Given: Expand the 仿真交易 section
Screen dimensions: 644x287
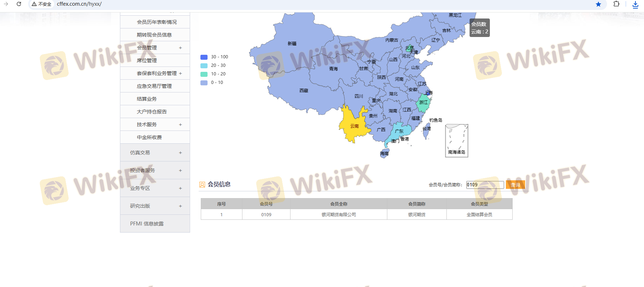Looking at the screenshot, I should tap(155, 153).
